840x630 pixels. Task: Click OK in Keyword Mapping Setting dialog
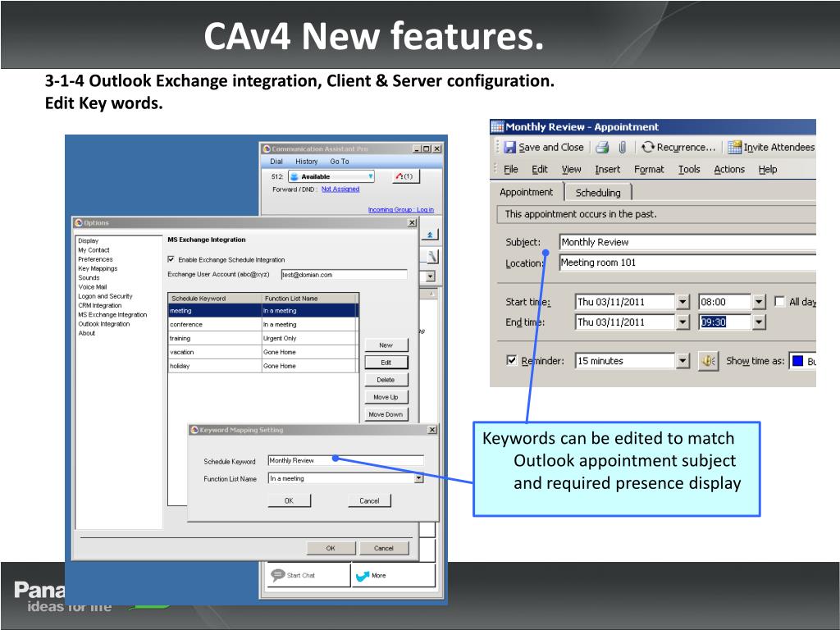click(x=289, y=500)
